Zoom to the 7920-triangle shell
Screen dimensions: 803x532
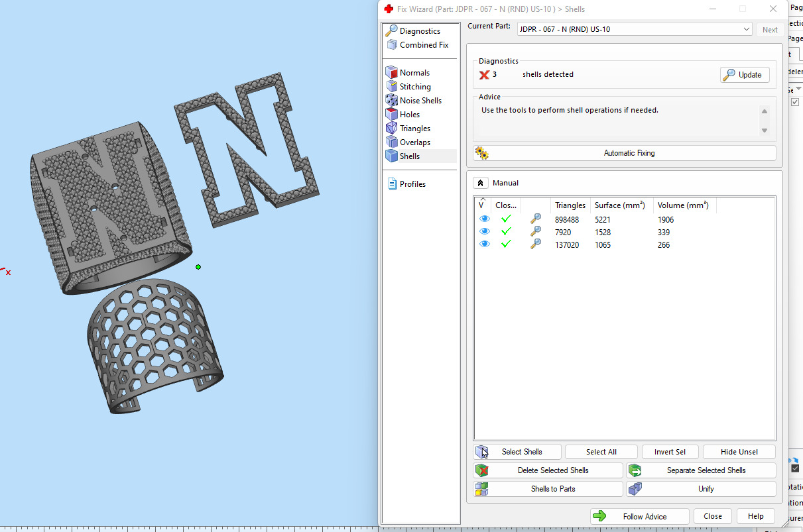click(536, 232)
